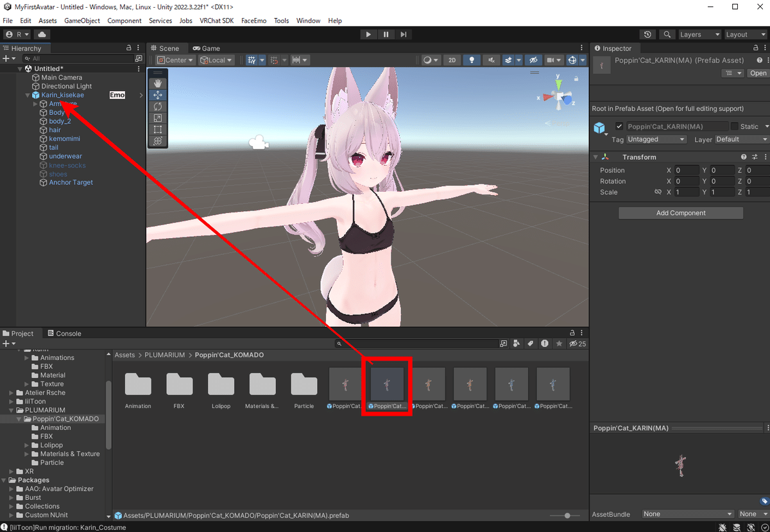The width and height of the screenshot is (770, 532).
Task: Select the Rotate tool
Action: pos(158,107)
